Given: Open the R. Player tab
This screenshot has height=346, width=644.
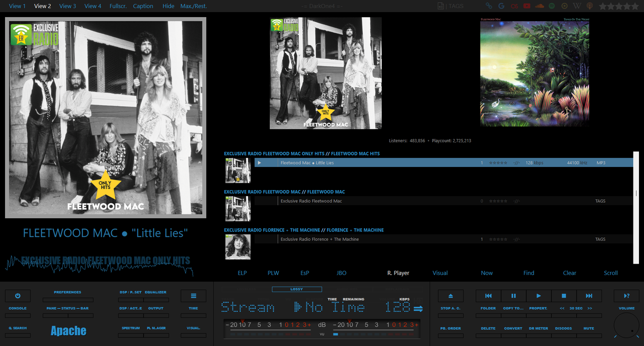Looking at the screenshot, I should pyautogui.click(x=398, y=273).
